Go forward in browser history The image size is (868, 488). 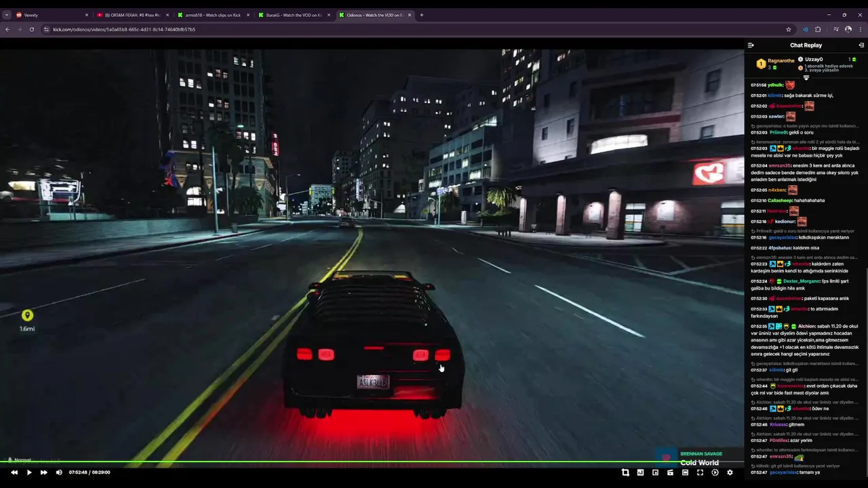(19, 29)
